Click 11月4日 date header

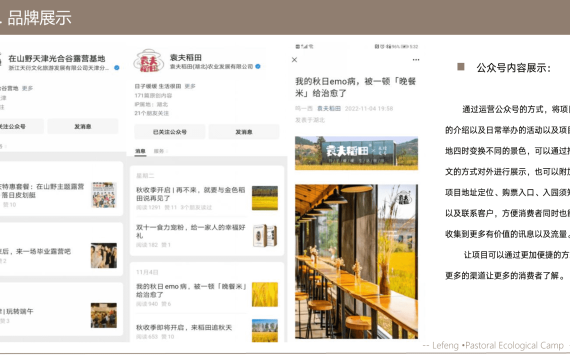pyautogui.click(x=147, y=272)
